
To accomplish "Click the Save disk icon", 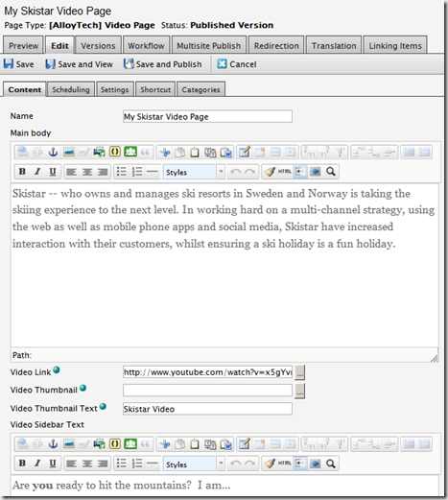I will click(x=9, y=64).
